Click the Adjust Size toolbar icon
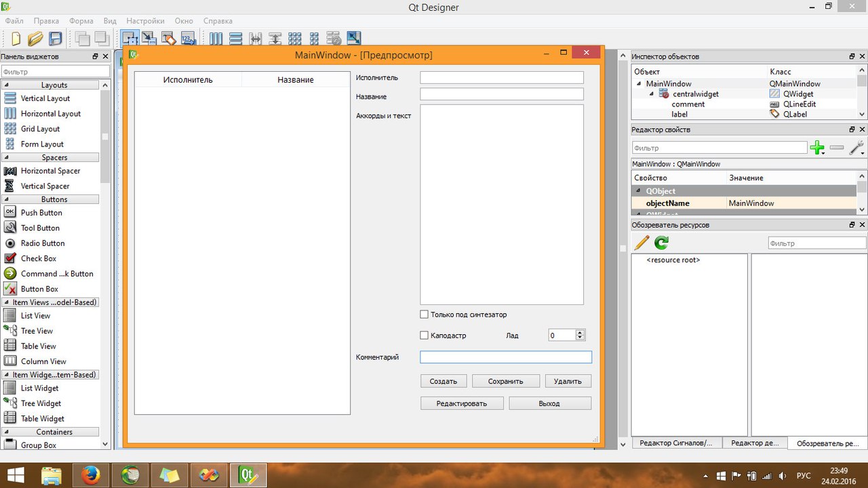This screenshot has height=488, width=868. pyautogui.click(x=353, y=39)
